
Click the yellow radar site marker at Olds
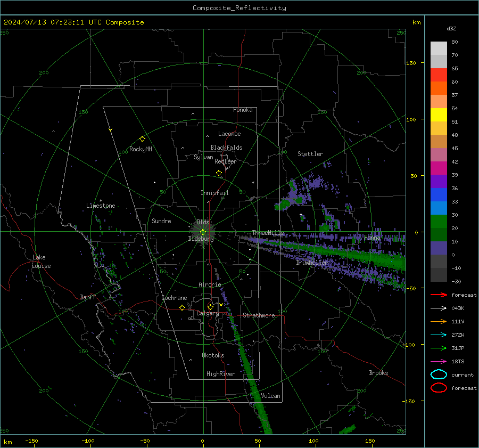pyautogui.click(x=203, y=232)
